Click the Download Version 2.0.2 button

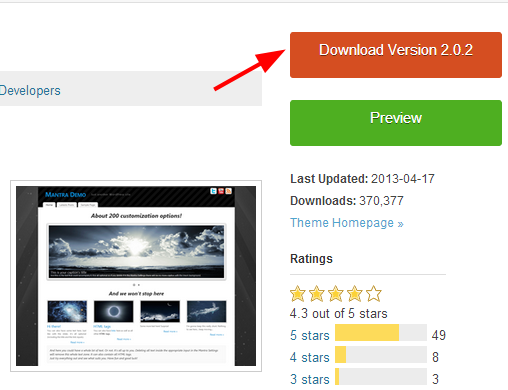[x=396, y=55]
